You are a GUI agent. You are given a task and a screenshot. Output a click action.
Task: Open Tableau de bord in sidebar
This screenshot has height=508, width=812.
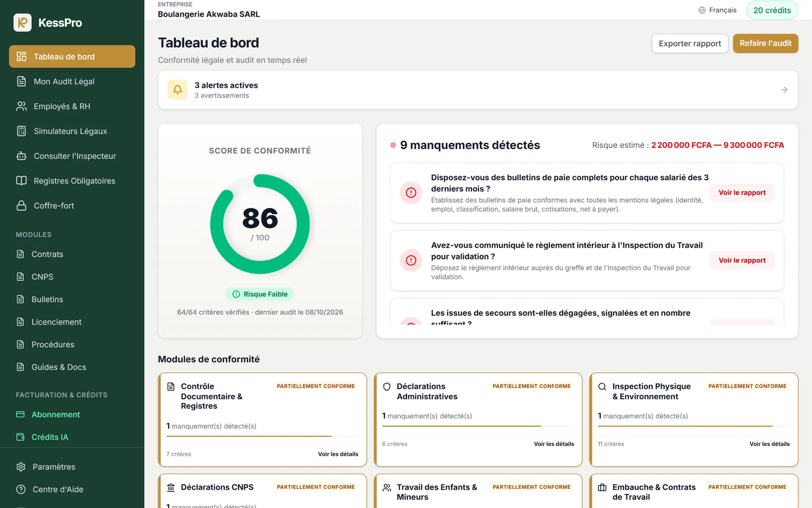pos(72,56)
